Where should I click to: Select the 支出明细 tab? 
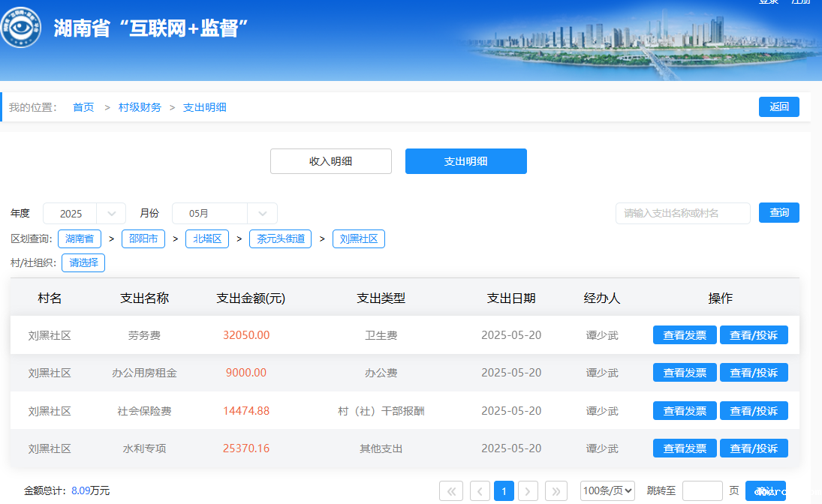[465, 161]
